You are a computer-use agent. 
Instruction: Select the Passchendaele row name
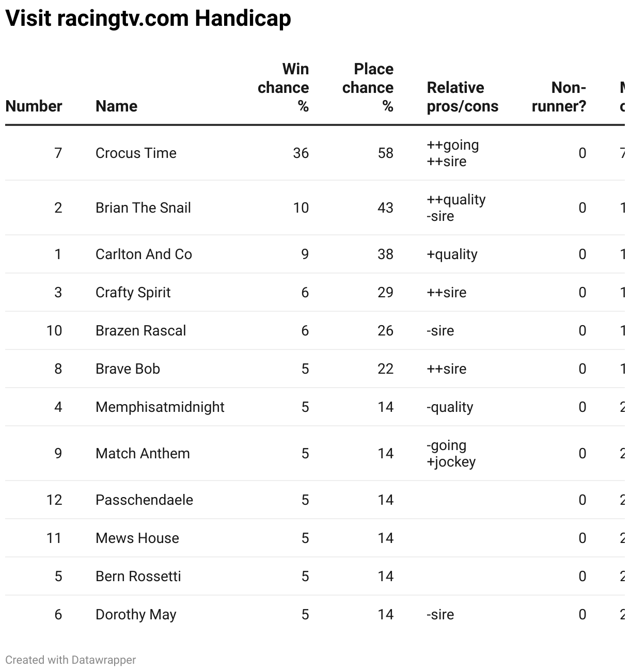coord(144,500)
